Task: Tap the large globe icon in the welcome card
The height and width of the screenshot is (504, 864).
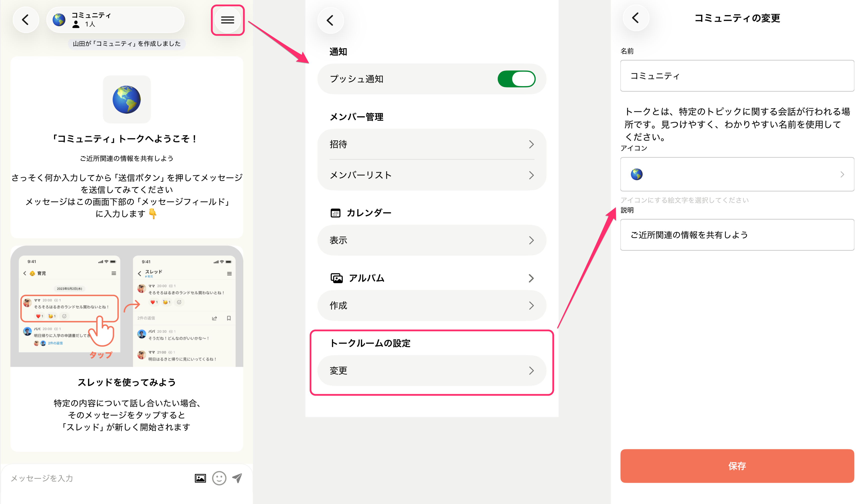Action: pos(126,99)
